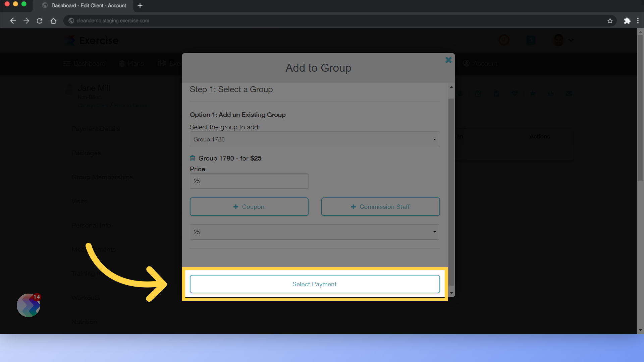
Task: Open the browser three-dot menu
Action: tap(638, 21)
